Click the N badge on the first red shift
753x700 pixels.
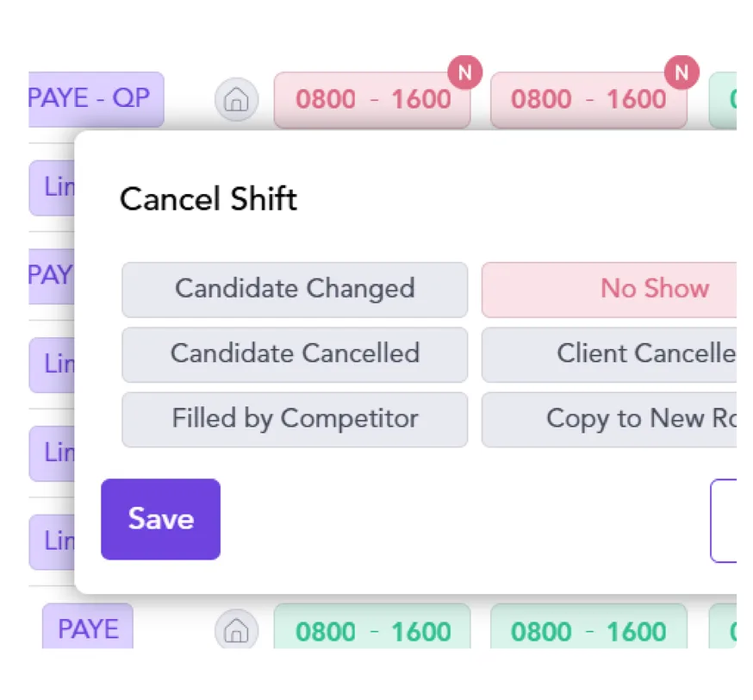point(465,73)
